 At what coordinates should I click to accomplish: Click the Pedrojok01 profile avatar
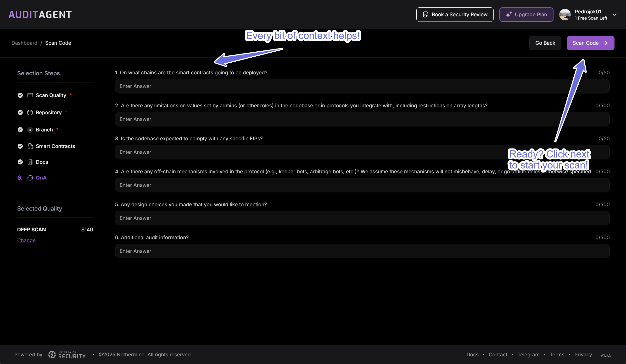[565, 15]
